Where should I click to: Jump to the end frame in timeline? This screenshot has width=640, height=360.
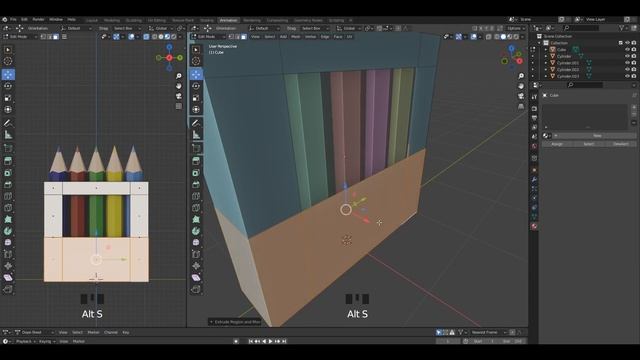click(x=284, y=341)
